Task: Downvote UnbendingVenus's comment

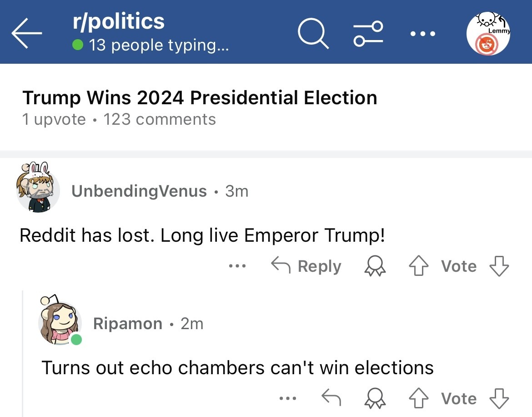Action: pyautogui.click(x=499, y=265)
